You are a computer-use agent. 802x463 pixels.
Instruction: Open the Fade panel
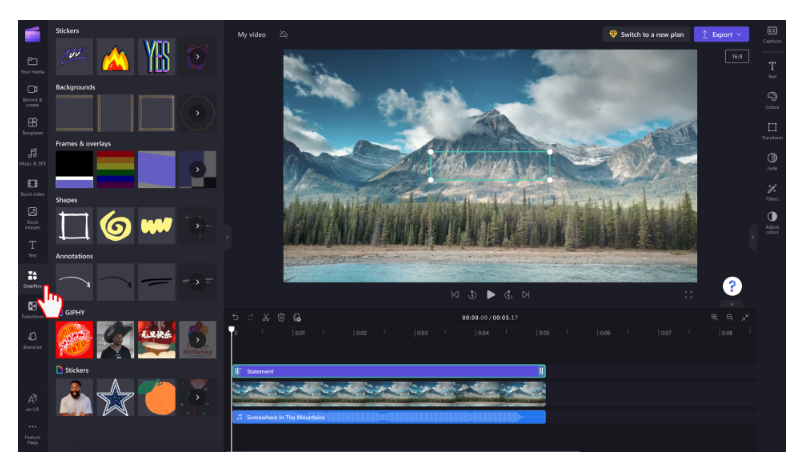click(772, 162)
